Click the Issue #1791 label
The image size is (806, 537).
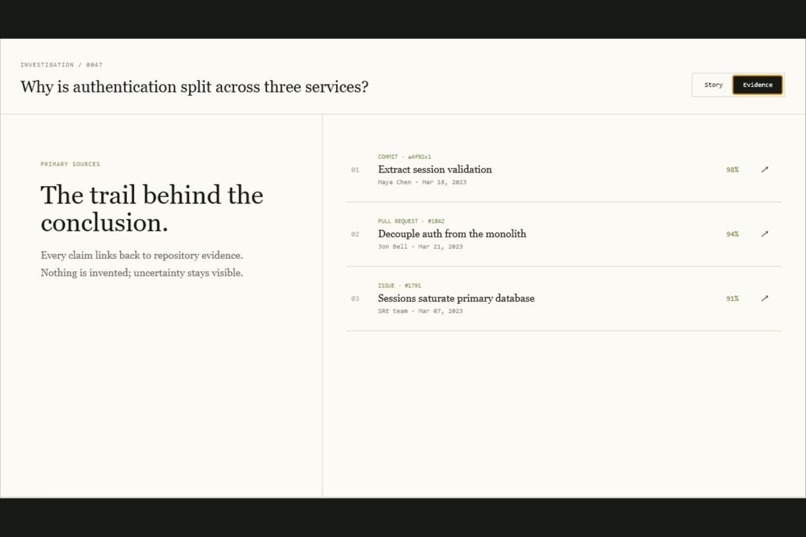coord(399,285)
